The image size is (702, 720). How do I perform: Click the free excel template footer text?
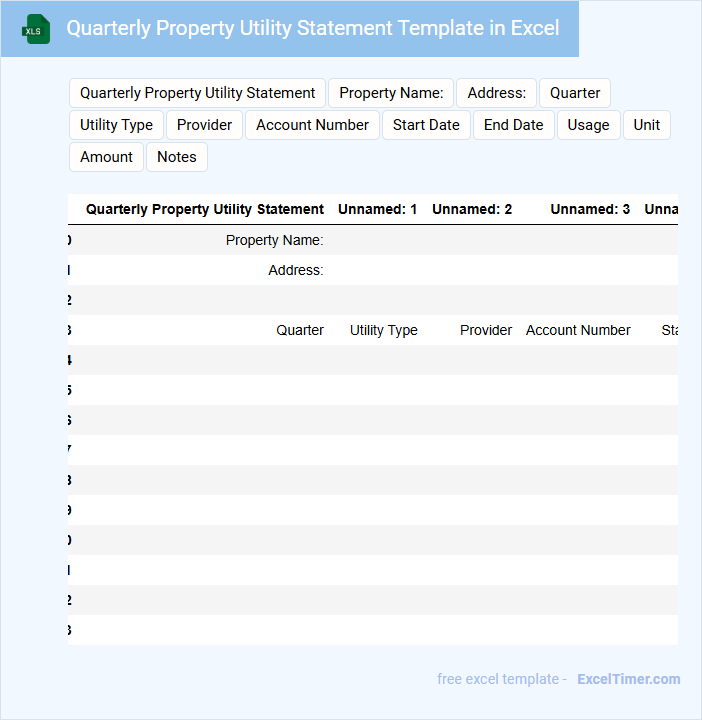[x=502, y=679]
